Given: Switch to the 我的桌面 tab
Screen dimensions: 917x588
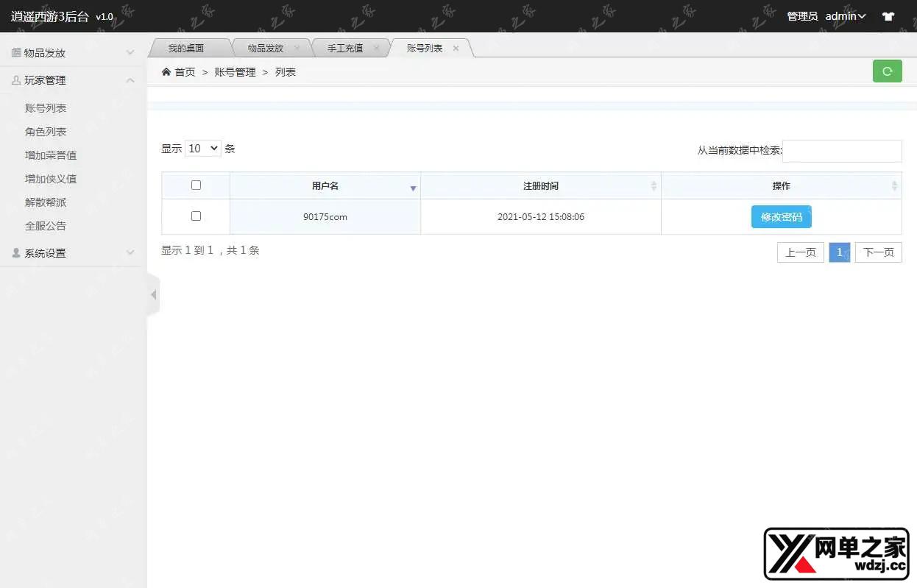Looking at the screenshot, I should pos(186,47).
